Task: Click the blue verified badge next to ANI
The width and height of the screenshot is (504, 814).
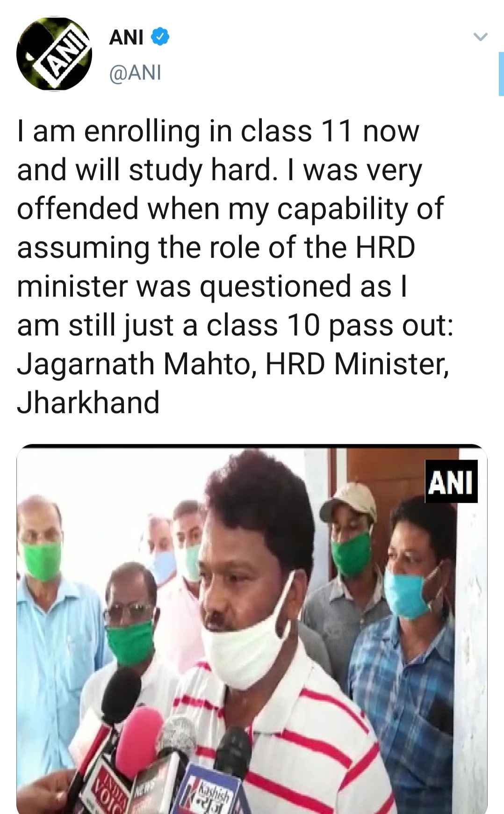Action: coord(159,37)
